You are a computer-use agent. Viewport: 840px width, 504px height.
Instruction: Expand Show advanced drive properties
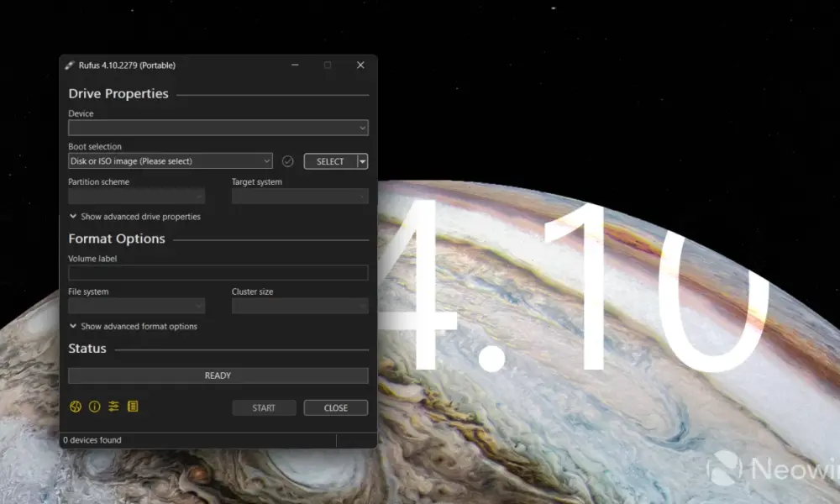134,217
